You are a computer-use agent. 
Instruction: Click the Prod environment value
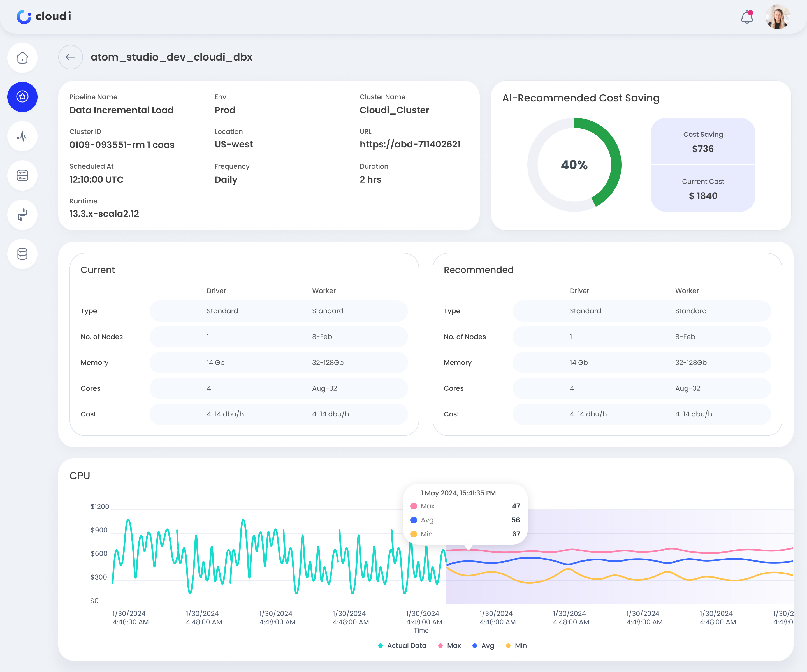(225, 110)
